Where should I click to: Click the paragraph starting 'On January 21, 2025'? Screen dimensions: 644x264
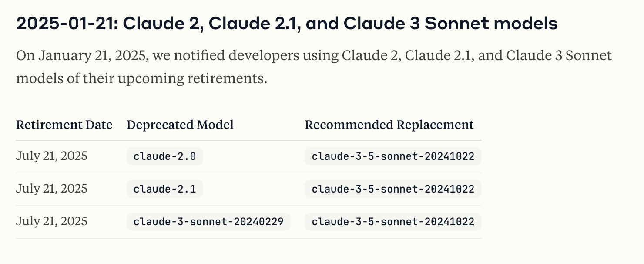(x=314, y=67)
